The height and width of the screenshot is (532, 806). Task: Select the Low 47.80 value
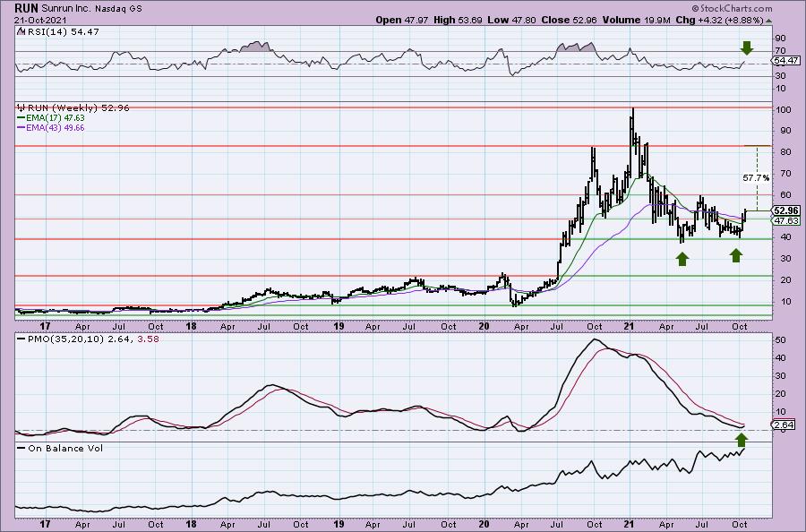512,20
